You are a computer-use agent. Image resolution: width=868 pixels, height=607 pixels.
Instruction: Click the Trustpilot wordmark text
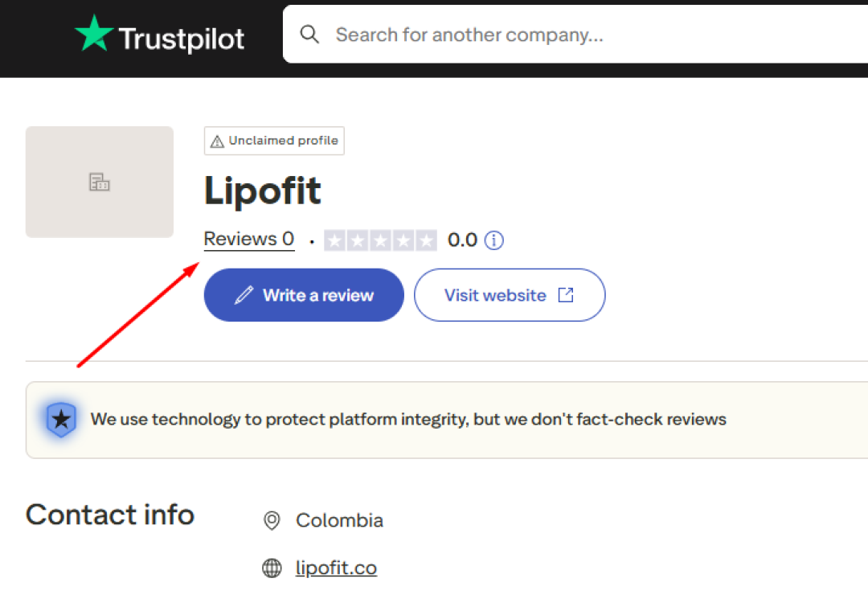click(182, 39)
